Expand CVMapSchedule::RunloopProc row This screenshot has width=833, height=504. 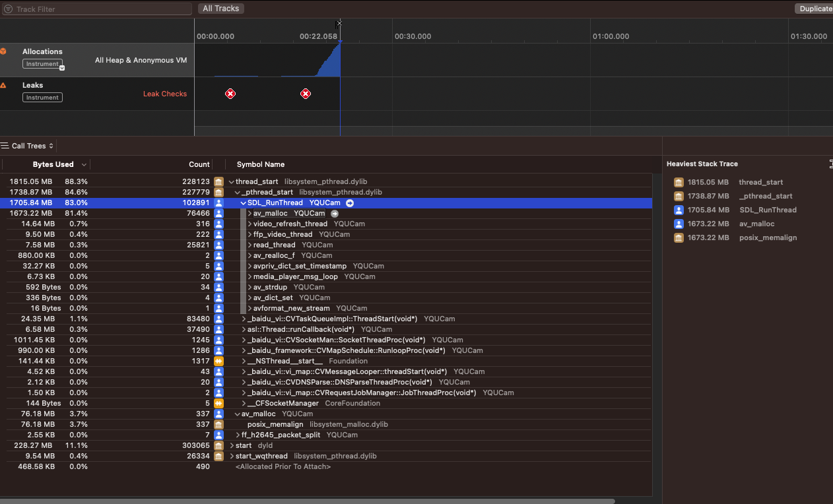tap(244, 350)
